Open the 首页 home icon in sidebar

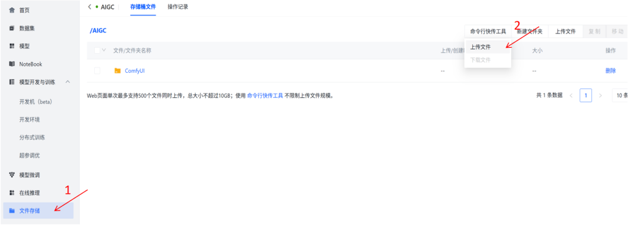coord(12,10)
